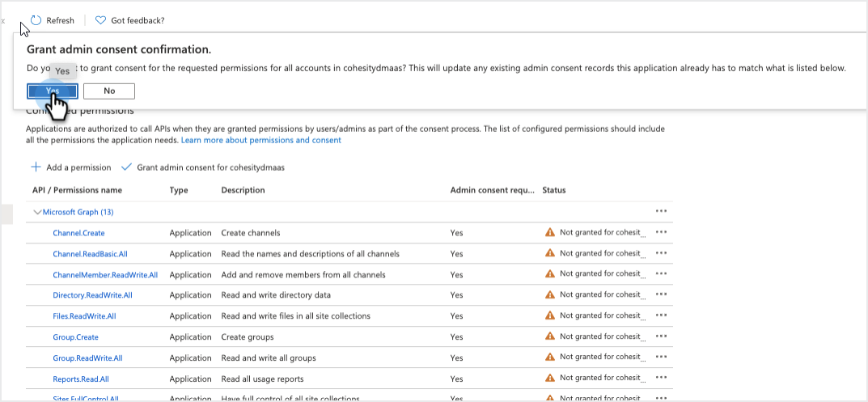Click the Admin consent requ... column header
The height and width of the screenshot is (402, 868).
pos(493,190)
